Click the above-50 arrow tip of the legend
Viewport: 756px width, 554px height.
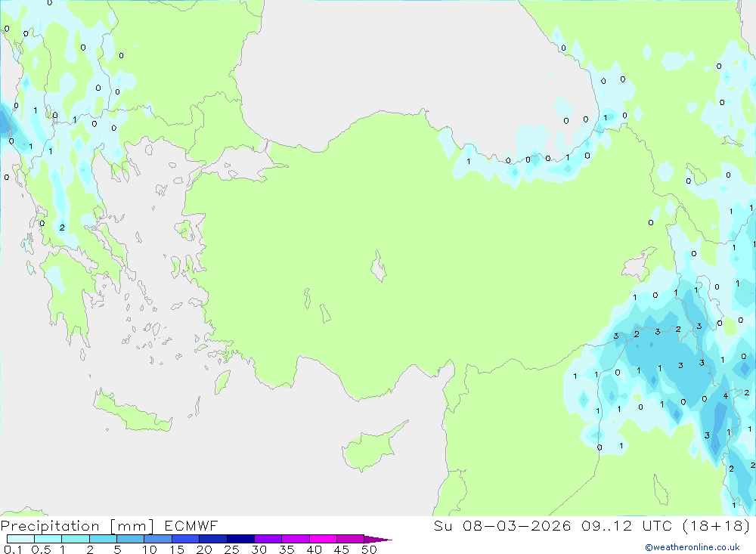tap(377, 540)
